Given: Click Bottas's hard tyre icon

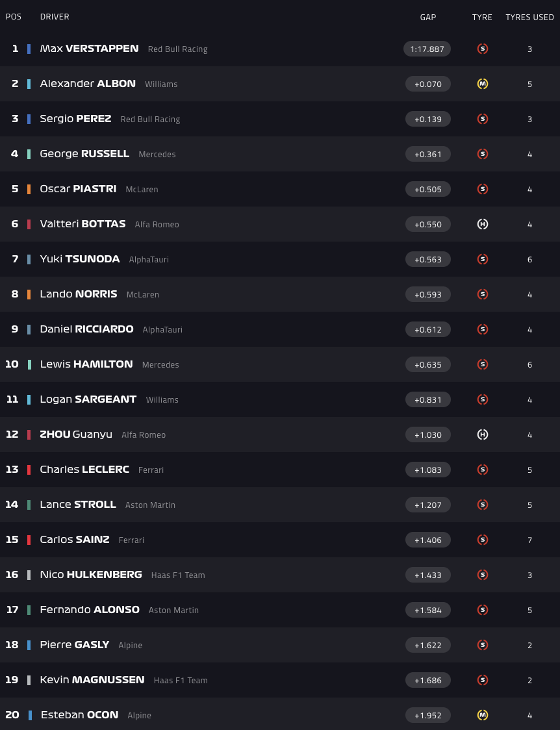Looking at the screenshot, I should [x=482, y=224].
